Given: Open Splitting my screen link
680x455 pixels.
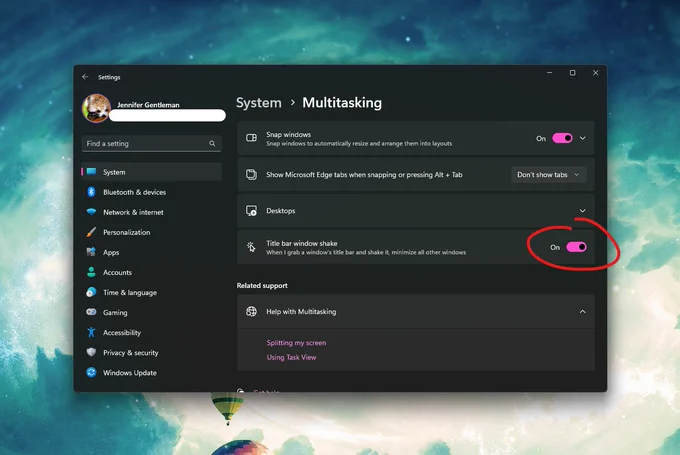Looking at the screenshot, I should (x=296, y=343).
